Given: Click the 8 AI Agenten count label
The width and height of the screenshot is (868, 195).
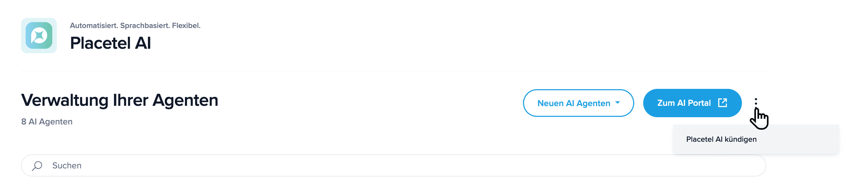Looking at the screenshot, I should pos(47,122).
